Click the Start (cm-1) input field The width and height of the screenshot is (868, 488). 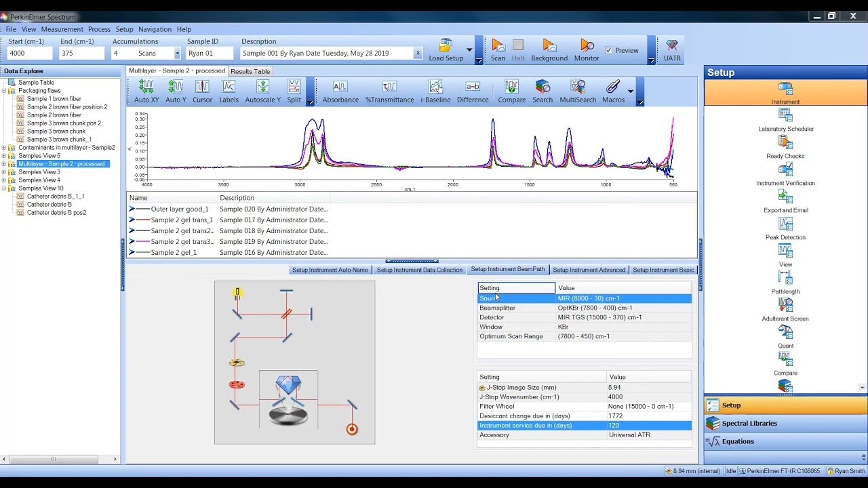pos(29,54)
